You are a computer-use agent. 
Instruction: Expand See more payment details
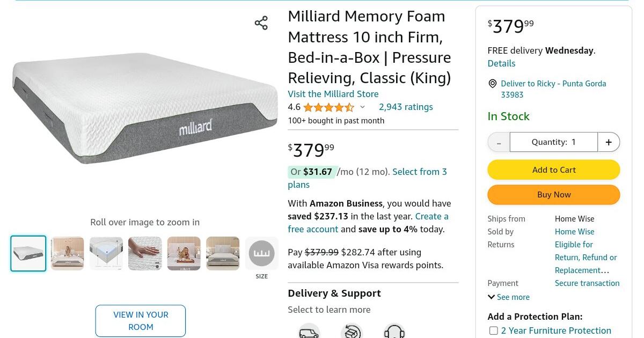tap(508, 297)
